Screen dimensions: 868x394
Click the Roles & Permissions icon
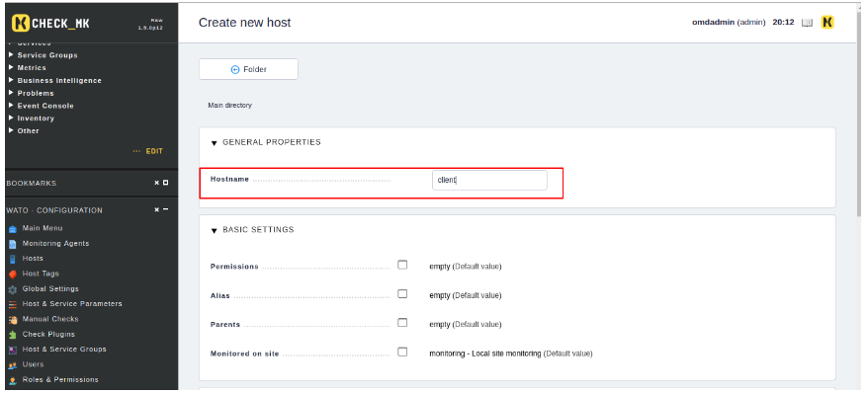13,380
